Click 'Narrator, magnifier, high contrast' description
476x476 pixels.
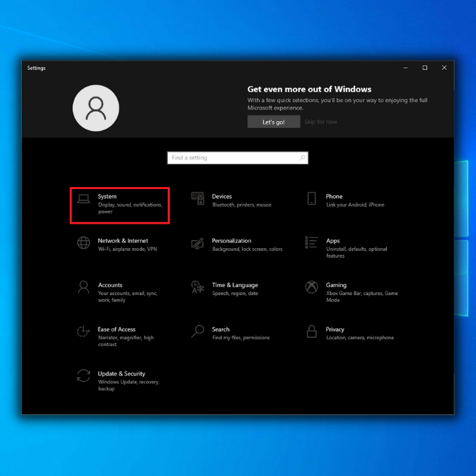click(x=126, y=341)
